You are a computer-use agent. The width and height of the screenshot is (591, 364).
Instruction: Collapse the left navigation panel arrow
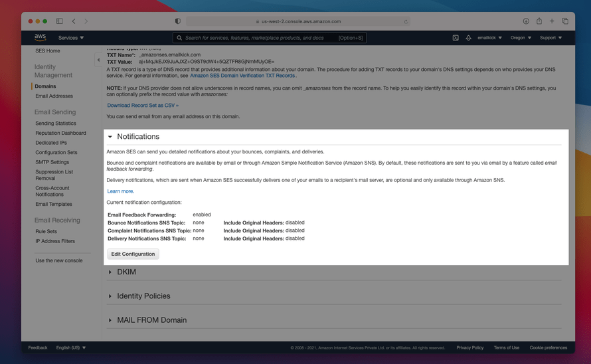98,60
